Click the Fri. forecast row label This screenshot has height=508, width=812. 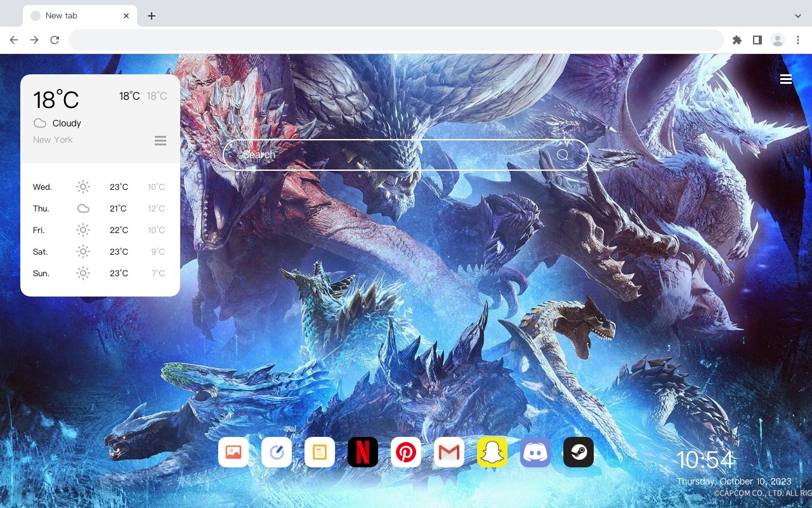pyautogui.click(x=39, y=230)
